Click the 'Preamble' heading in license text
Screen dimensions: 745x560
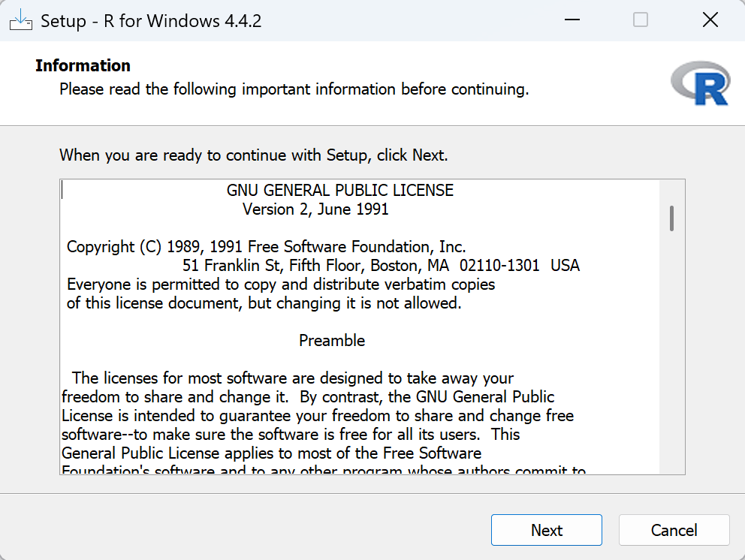coord(332,341)
